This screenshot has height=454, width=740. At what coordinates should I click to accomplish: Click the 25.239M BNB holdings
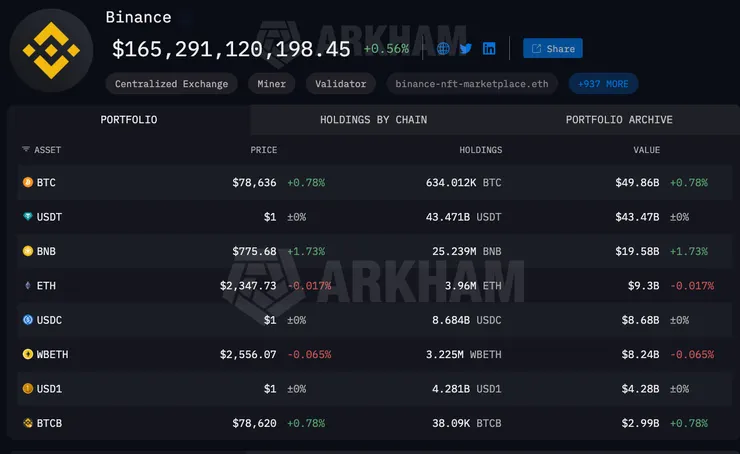[467, 252]
